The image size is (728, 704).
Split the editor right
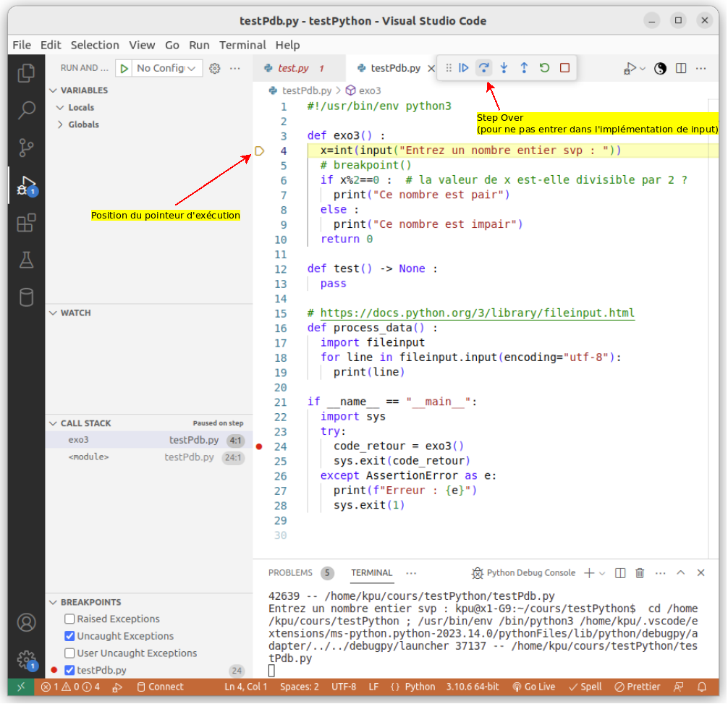(x=682, y=69)
